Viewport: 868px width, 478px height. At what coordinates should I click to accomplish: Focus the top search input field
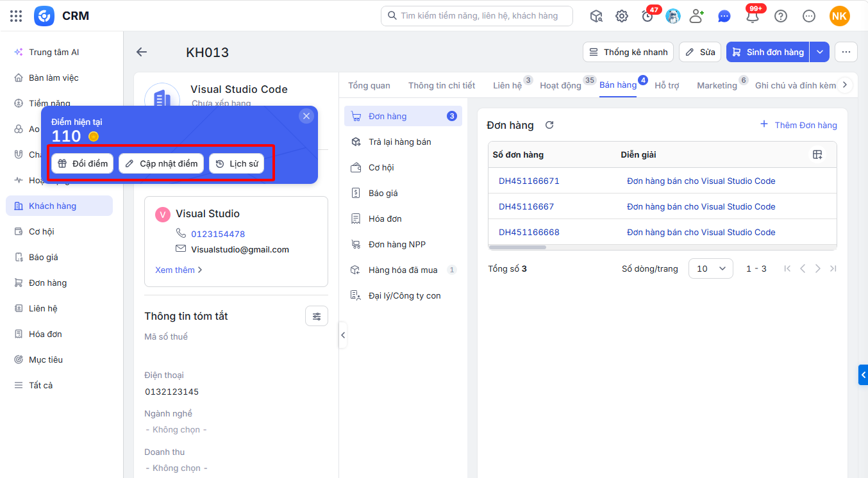(x=477, y=16)
